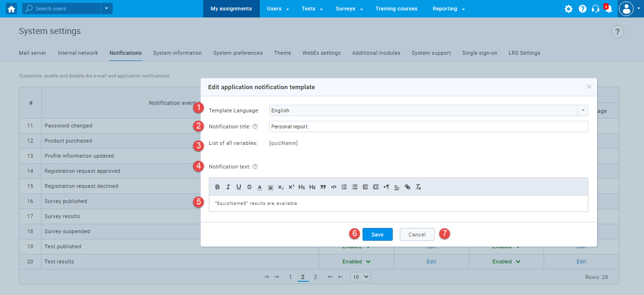Click the code block icon
The height and width of the screenshot is (295, 644).
334,187
